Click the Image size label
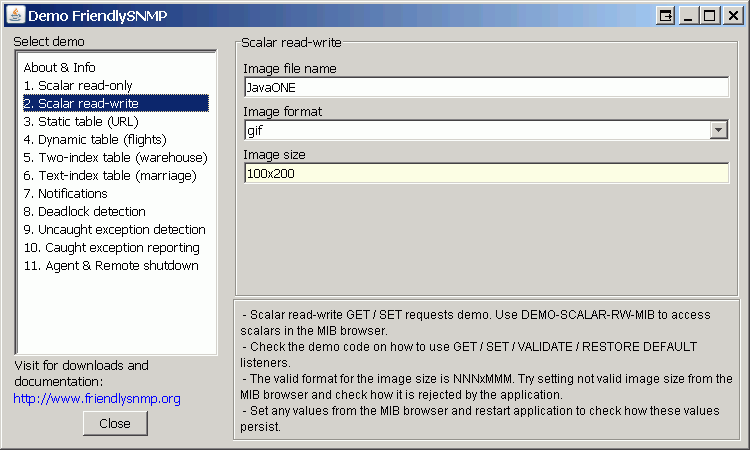Viewport: 750px width, 450px height. (274, 155)
